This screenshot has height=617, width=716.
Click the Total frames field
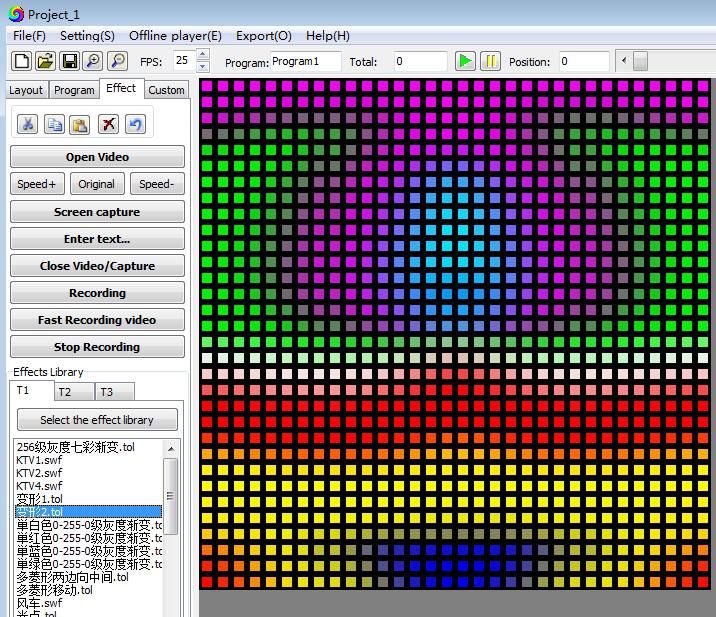coord(421,61)
